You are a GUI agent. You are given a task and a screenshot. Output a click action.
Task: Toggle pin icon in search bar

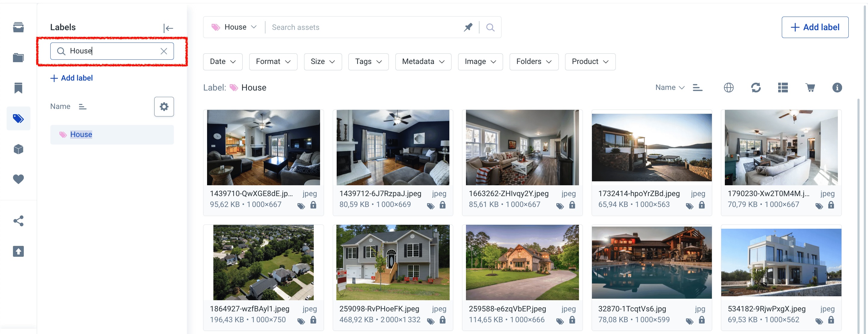click(468, 27)
